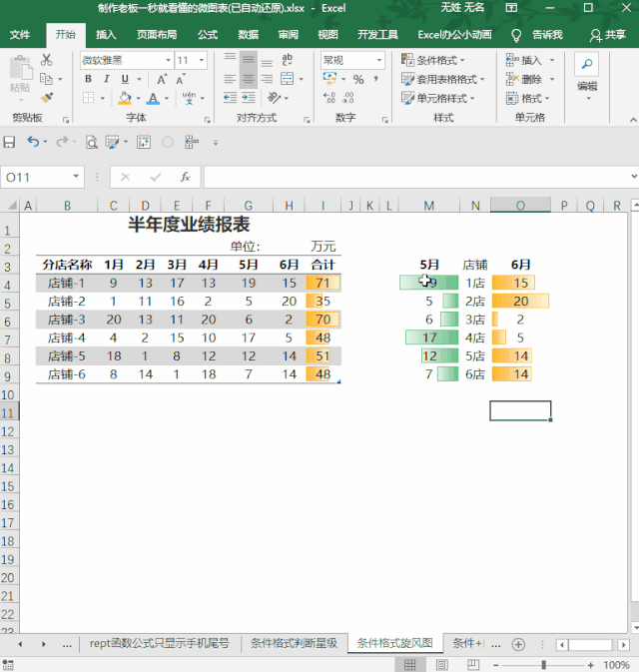Click the Undo arrow
The image size is (639, 672).
click(x=33, y=142)
